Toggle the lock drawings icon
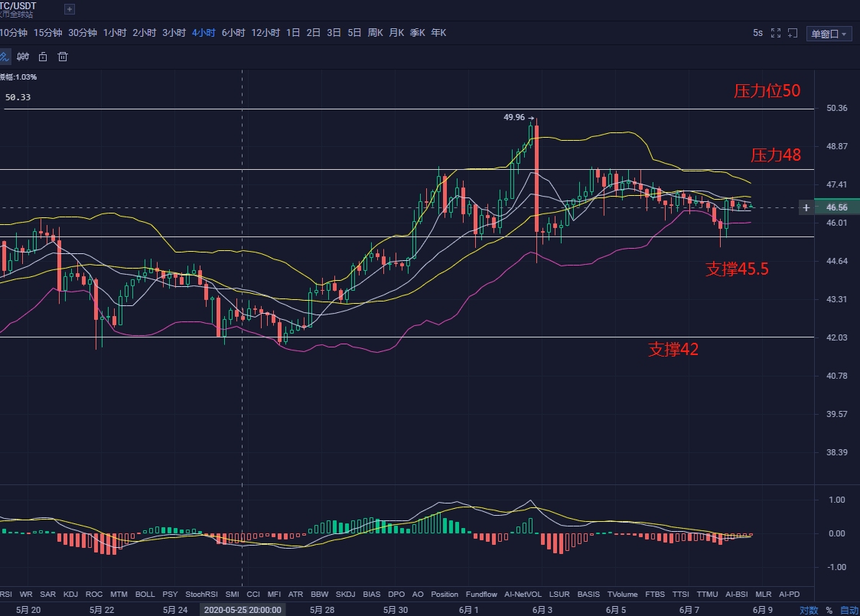 click(43, 57)
